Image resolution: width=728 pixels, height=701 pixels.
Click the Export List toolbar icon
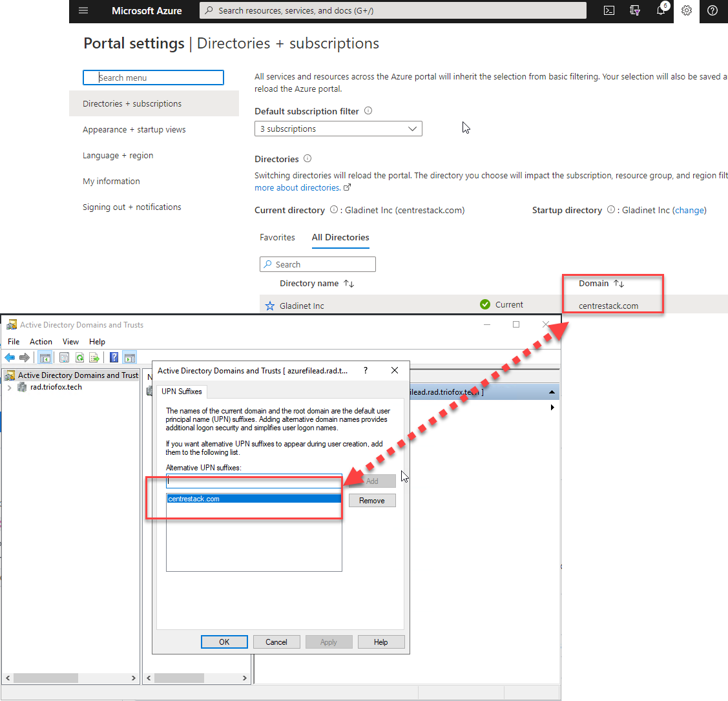coord(94,357)
